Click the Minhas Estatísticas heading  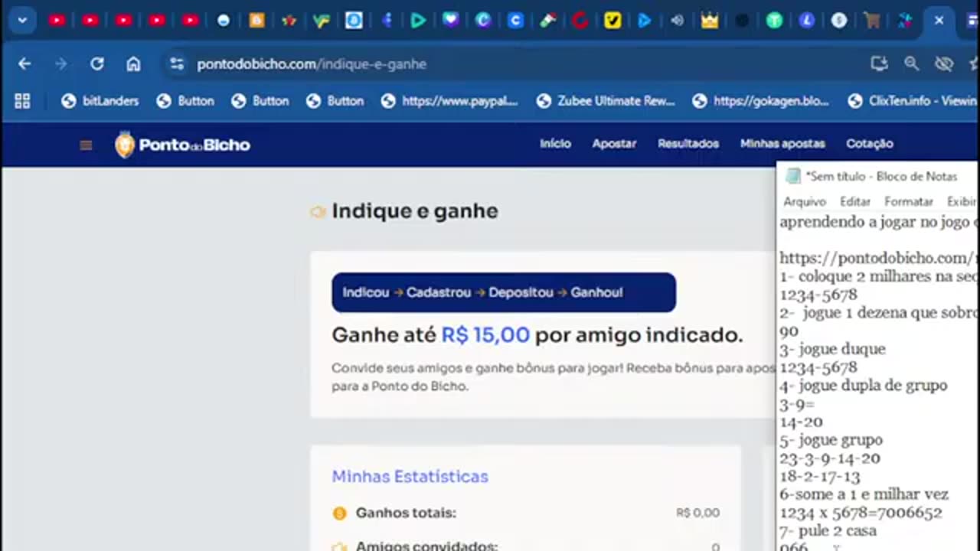[410, 477]
